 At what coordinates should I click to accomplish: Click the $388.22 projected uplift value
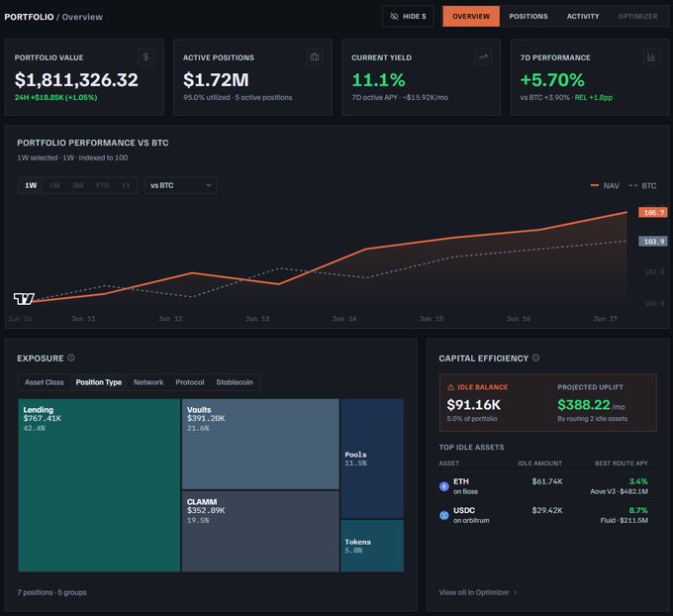(584, 405)
